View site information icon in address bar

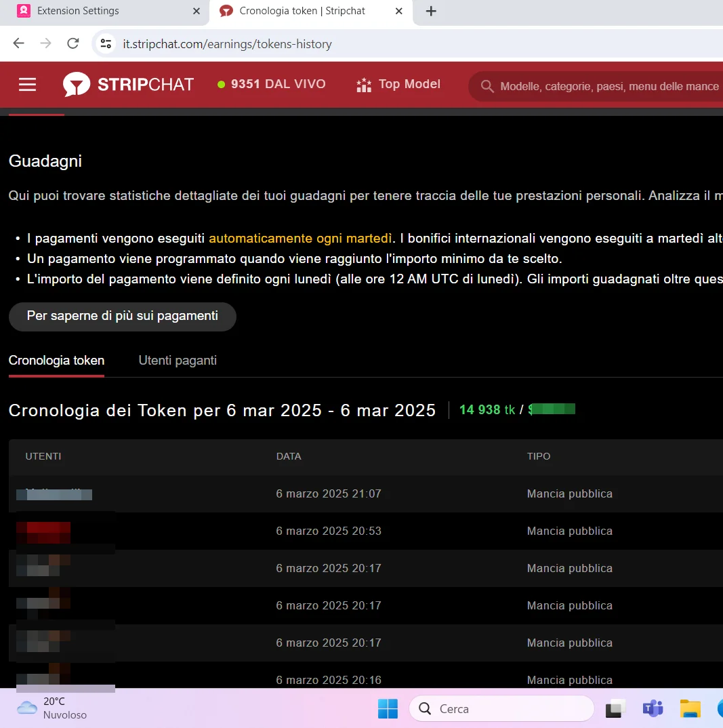(106, 44)
